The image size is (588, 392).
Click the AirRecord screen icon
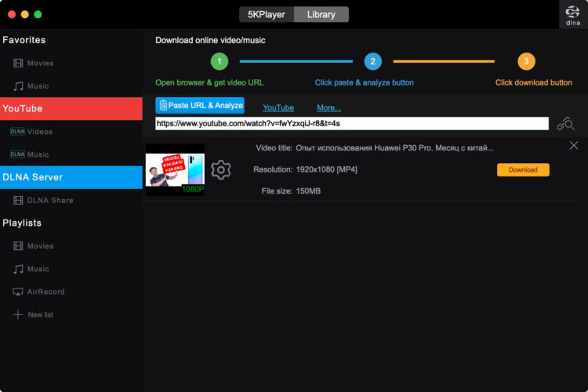[x=18, y=292]
